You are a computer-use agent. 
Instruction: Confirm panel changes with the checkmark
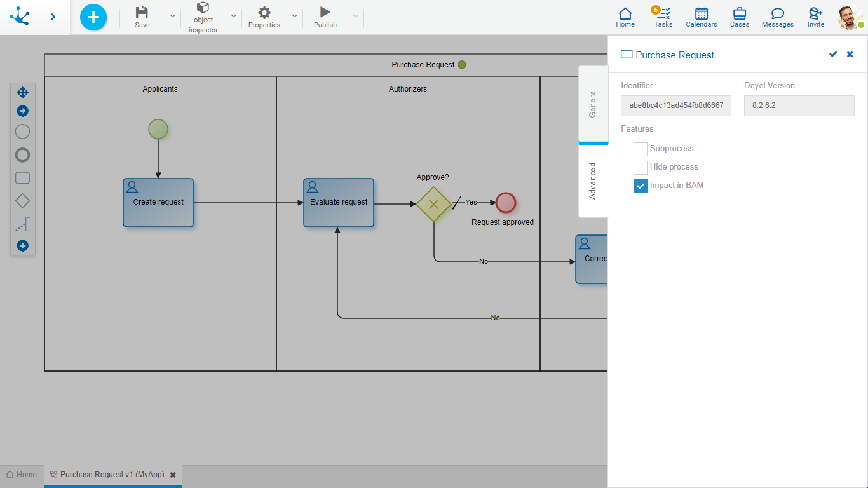[833, 55]
